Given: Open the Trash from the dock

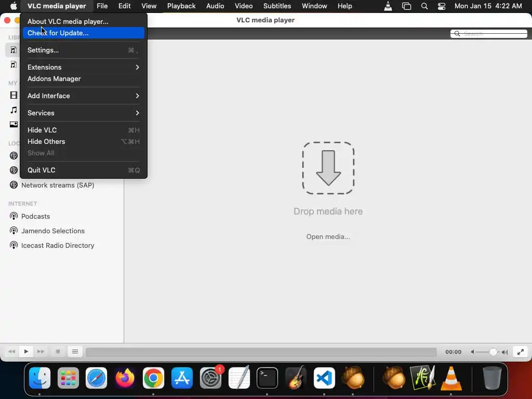Looking at the screenshot, I should pyautogui.click(x=492, y=378).
